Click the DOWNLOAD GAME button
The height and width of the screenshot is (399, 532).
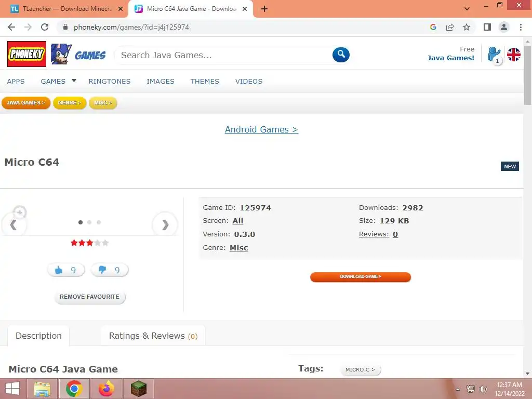pyautogui.click(x=361, y=277)
